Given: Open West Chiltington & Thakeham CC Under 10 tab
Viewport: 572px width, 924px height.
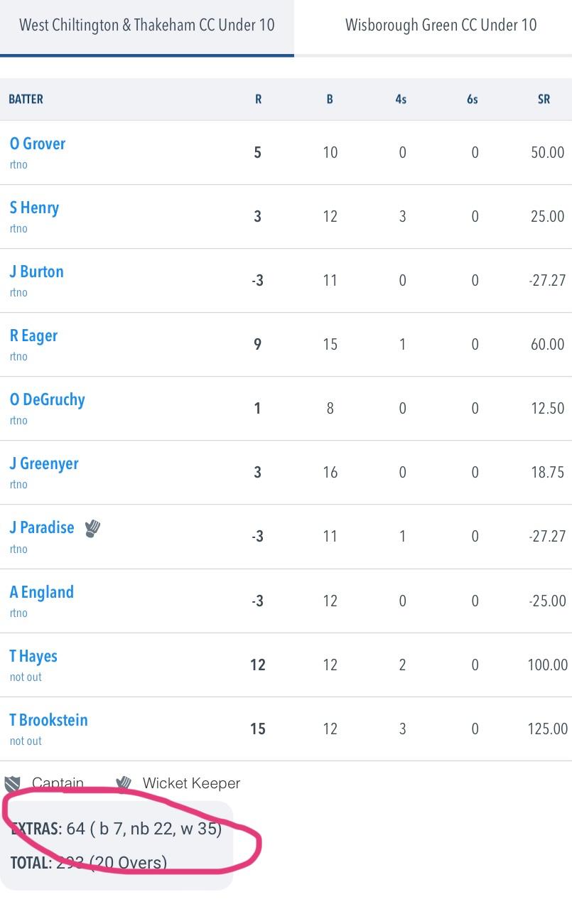Looking at the screenshot, I should coord(146,26).
